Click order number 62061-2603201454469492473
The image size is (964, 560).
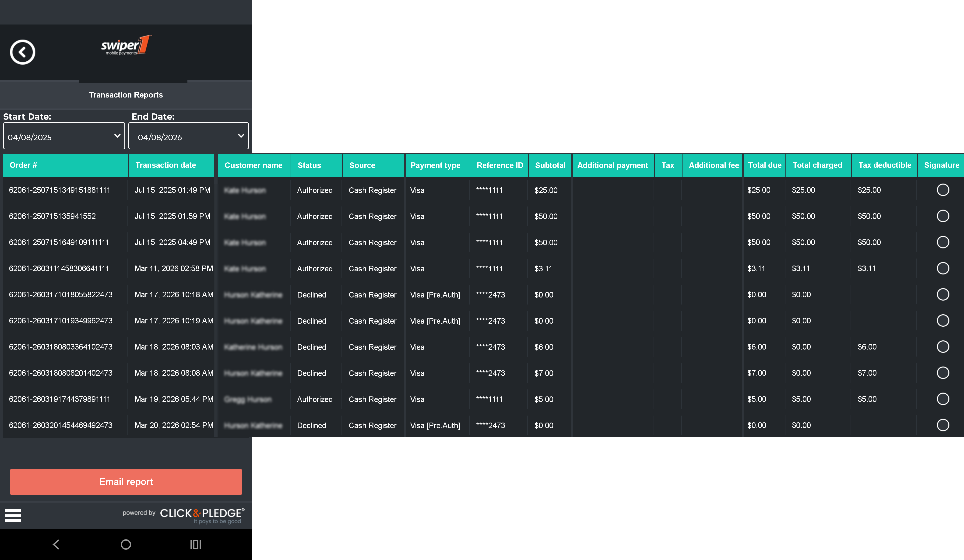61,425
